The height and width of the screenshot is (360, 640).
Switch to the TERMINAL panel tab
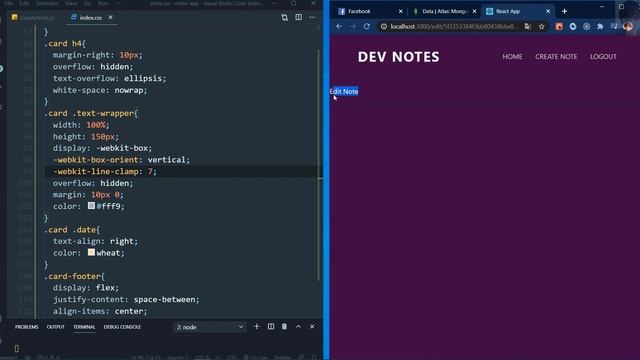pyautogui.click(x=84, y=327)
